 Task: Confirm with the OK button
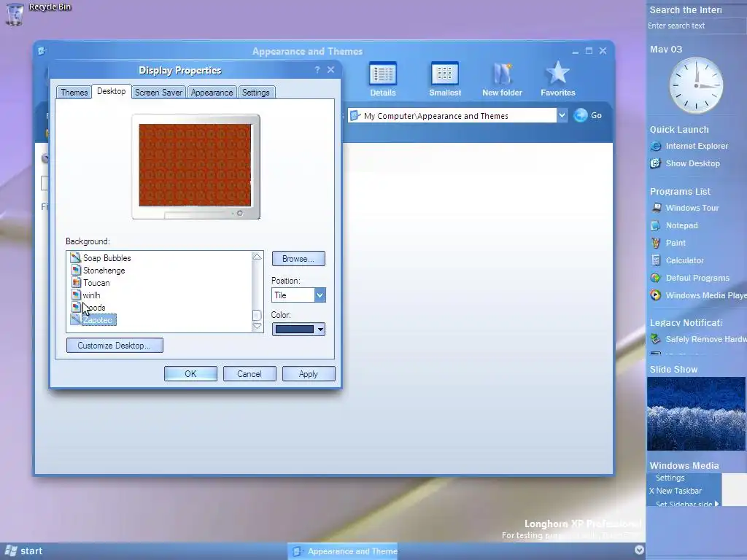tap(190, 374)
